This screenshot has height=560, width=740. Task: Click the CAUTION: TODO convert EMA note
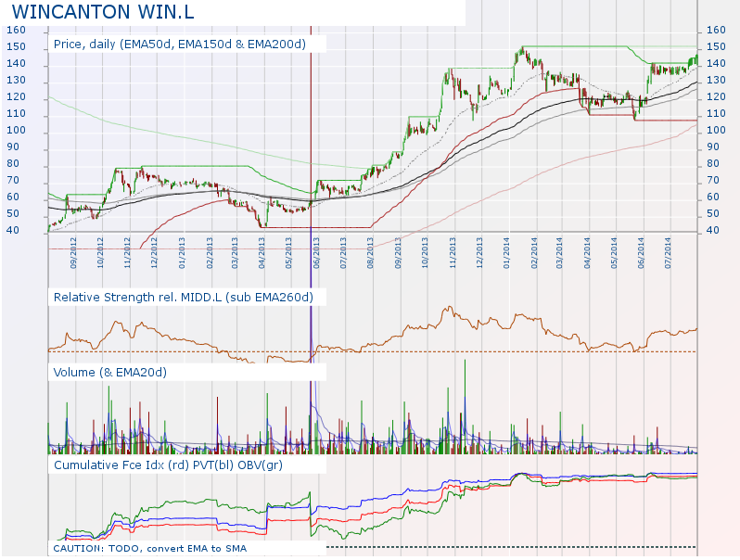pyautogui.click(x=149, y=548)
